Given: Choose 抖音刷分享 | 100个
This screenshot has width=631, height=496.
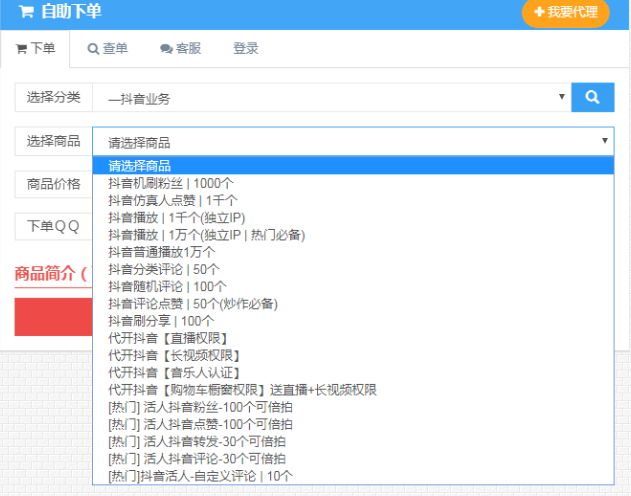Looking at the screenshot, I should point(353,321).
